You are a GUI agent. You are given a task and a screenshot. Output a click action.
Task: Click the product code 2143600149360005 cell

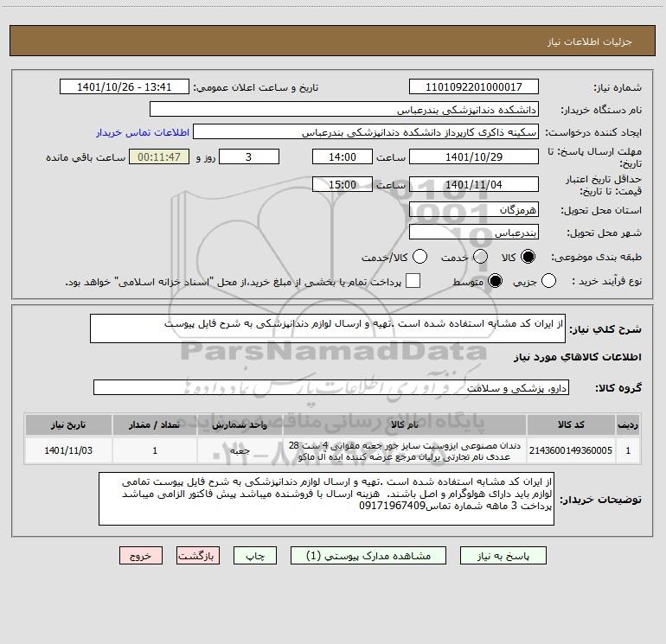571,450
